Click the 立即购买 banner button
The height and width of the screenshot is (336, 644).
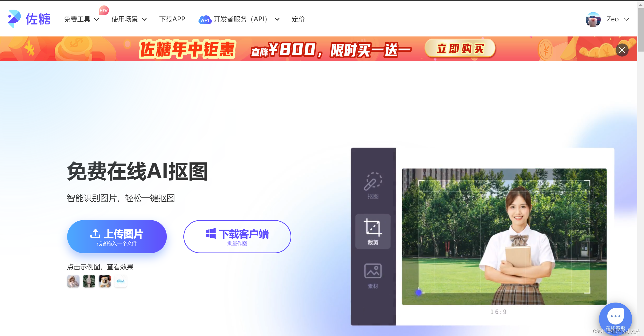tap(460, 49)
